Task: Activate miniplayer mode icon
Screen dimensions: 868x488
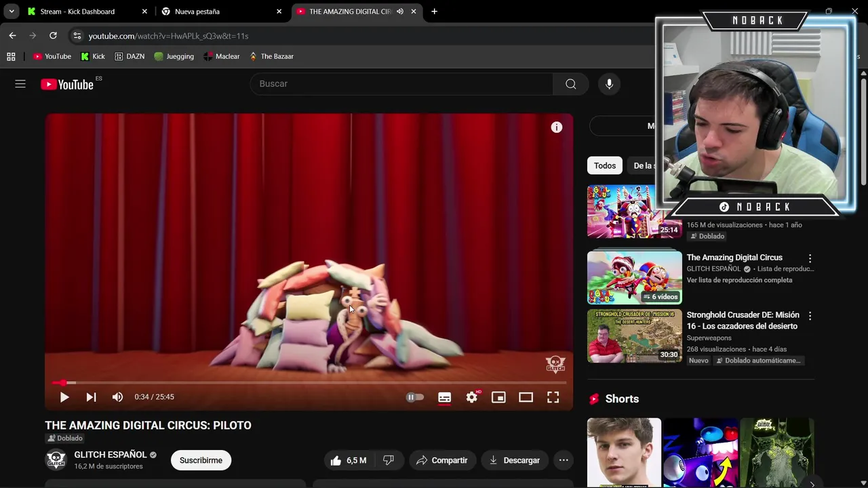Action: point(498,397)
